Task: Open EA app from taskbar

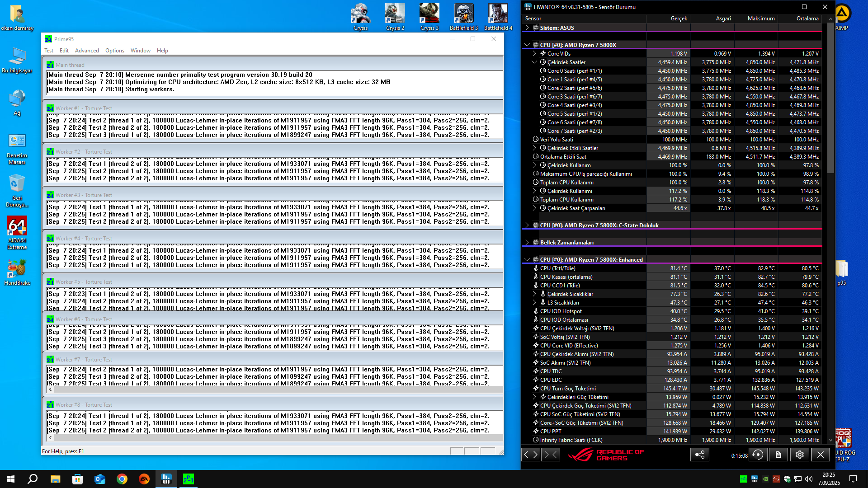Action: click(144, 479)
